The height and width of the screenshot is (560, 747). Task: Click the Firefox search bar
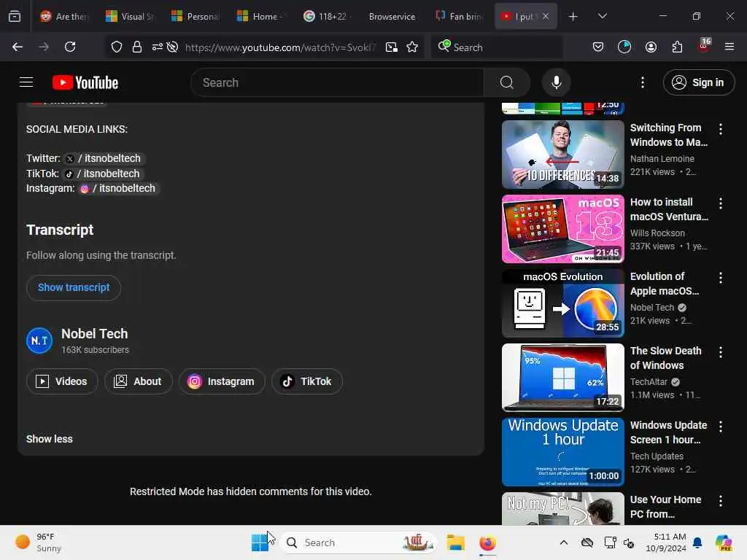496,47
